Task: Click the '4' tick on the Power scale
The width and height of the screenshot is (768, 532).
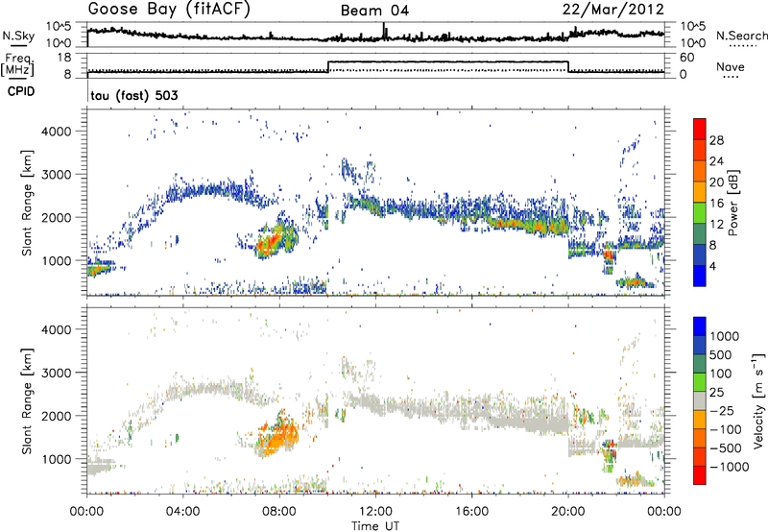Action: click(x=713, y=266)
